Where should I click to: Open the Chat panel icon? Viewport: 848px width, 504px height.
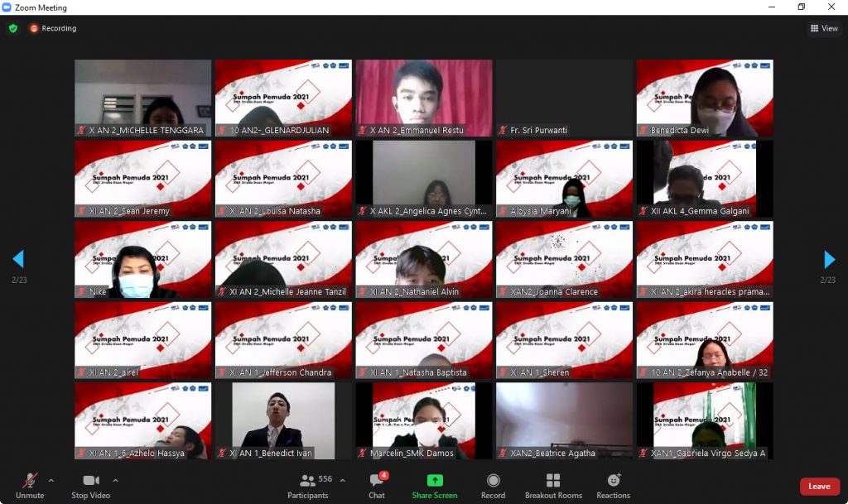pos(377,481)
